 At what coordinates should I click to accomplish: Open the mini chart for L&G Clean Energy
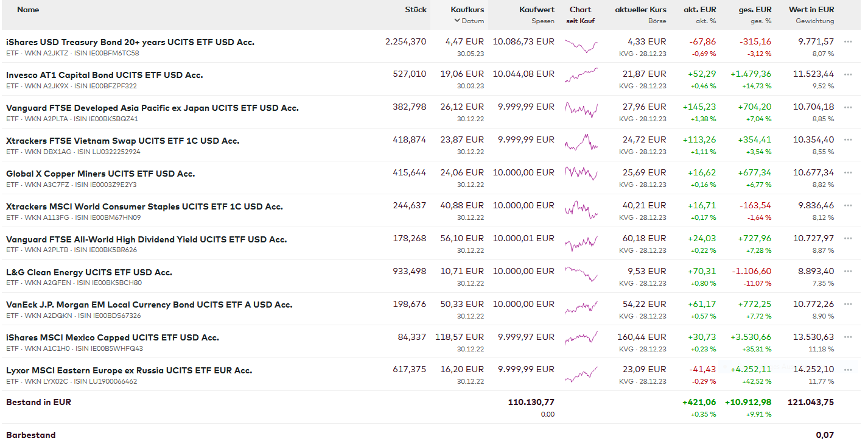tap(581, 273)
